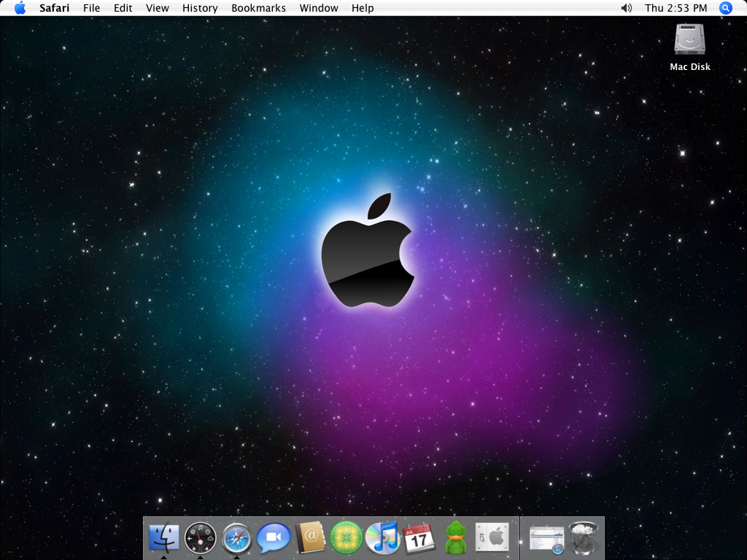Open the Bookmarks menu
Image resolution: width=747 pixels, height=560 pixels.
point(259,8)
